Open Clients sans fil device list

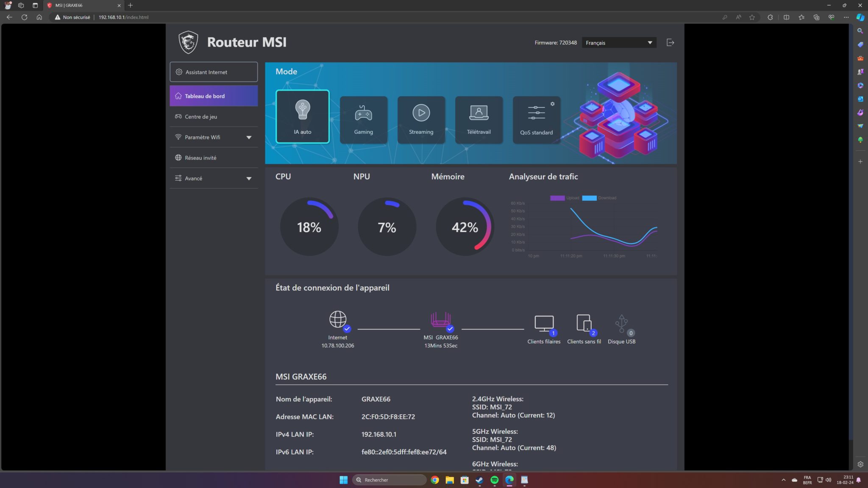coord(584,330)
